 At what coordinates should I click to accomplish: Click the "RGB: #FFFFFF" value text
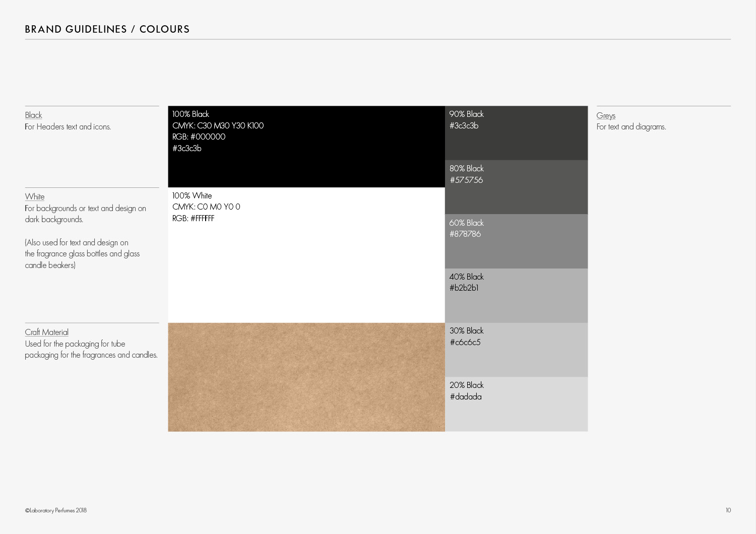(193, 218)
